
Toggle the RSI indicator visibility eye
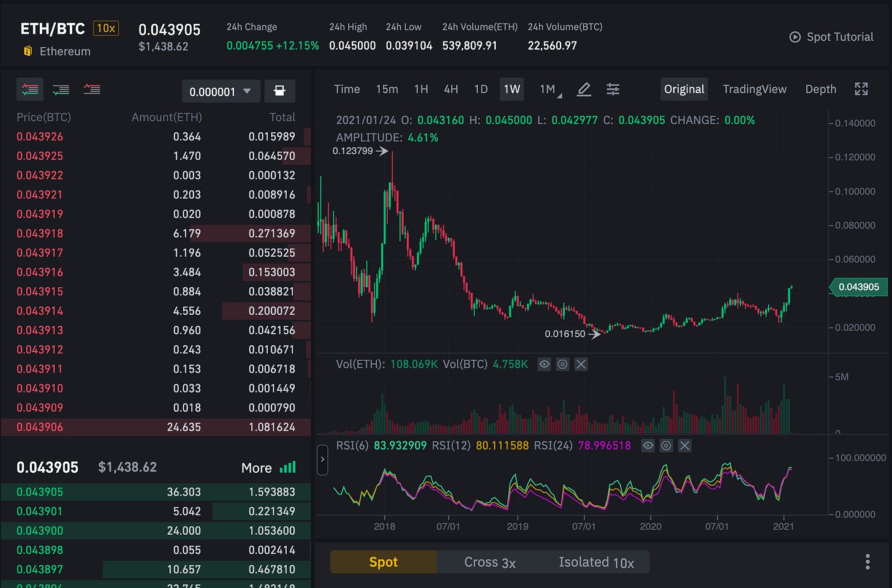648,446
